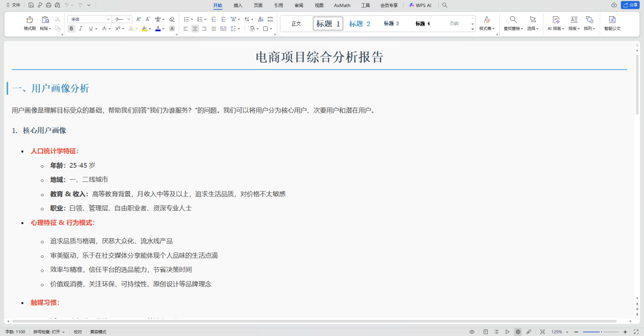Apply the Heading 1 (标题 1) style
Viewport: 644px width, 336px height.
[x=328, y=23]
